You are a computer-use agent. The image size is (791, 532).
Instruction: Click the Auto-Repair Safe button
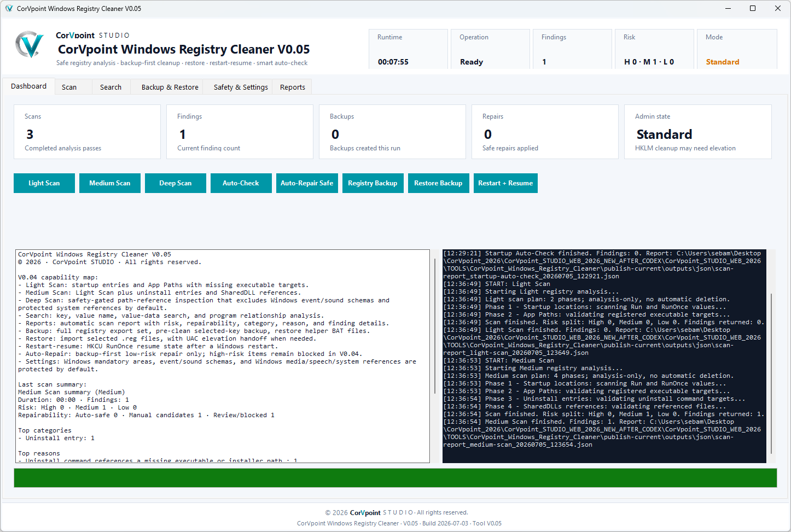(x=307, y=183)
